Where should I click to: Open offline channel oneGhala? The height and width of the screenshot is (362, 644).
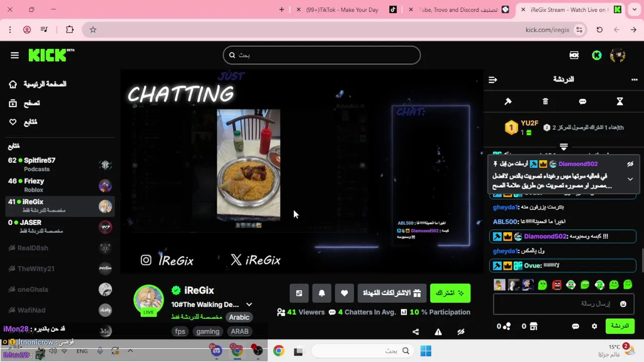59,289
